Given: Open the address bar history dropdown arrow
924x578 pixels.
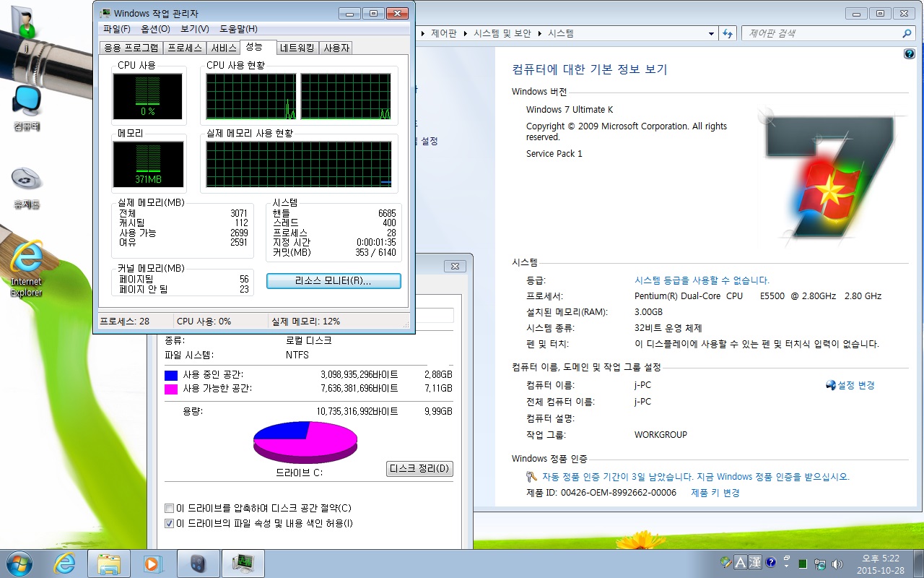Looking at the screenshot, I should [711, 33].
